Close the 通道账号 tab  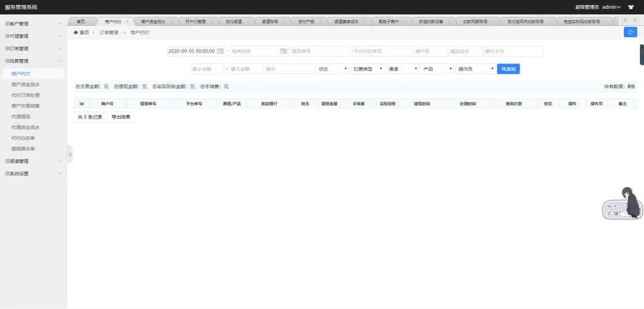click(284, 22)
